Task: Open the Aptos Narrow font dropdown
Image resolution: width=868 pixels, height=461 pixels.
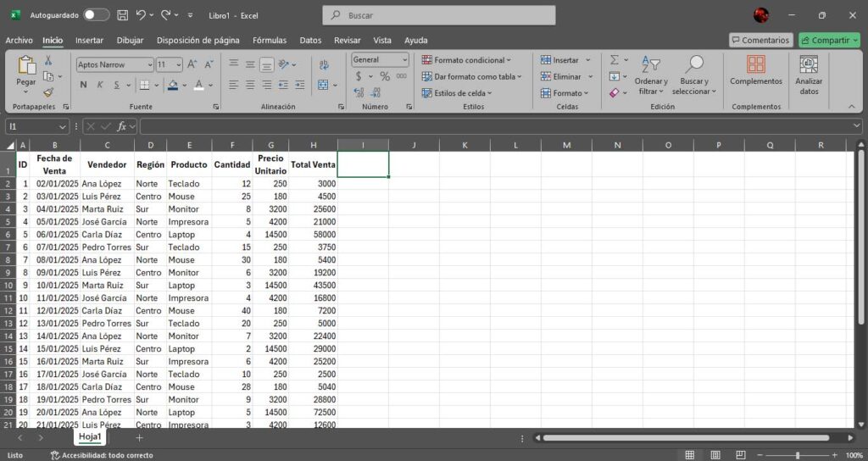Action: [150, 64]
